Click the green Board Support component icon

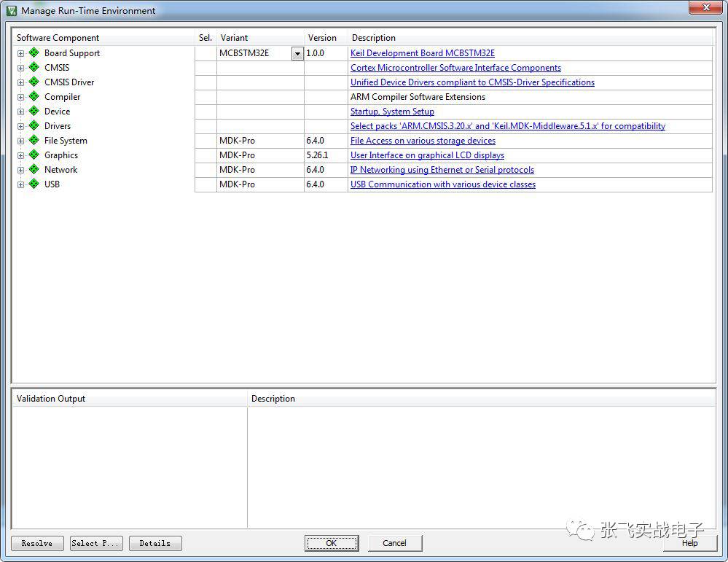(34, 53)
